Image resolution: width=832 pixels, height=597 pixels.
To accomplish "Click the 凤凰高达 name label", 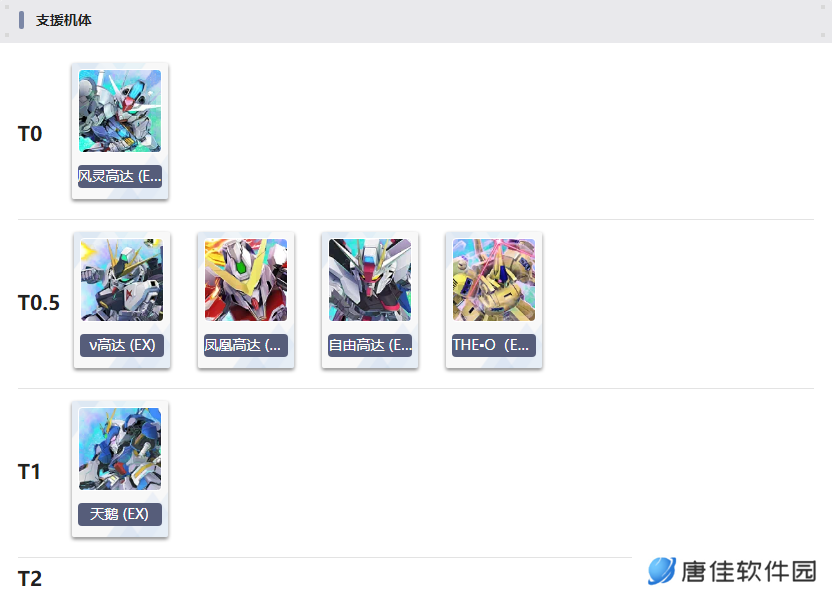I will click(x=246, y=345).
